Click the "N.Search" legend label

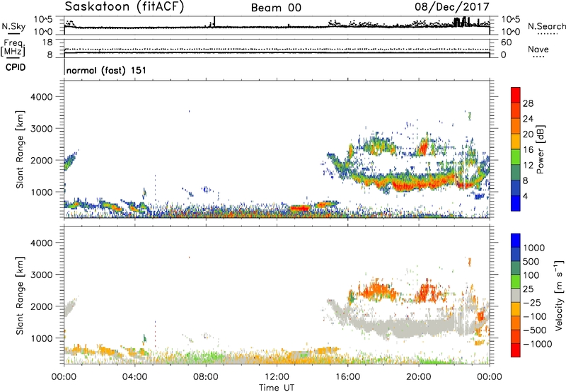(x=546, y=26)
